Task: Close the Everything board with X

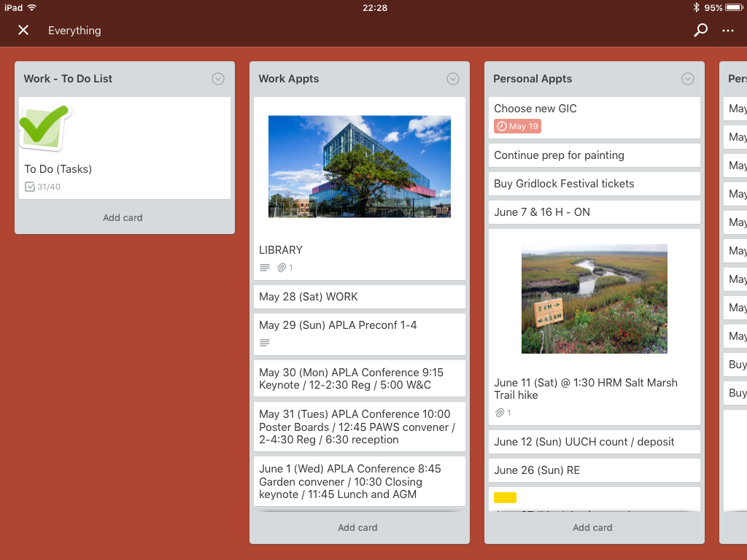Action: click(23, 31)
